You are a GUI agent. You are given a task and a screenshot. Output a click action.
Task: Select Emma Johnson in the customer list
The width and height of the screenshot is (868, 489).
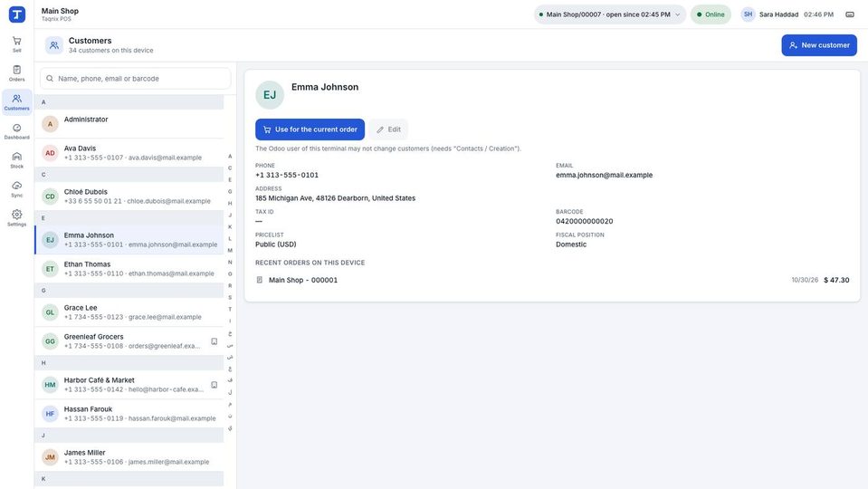point(129,240)
